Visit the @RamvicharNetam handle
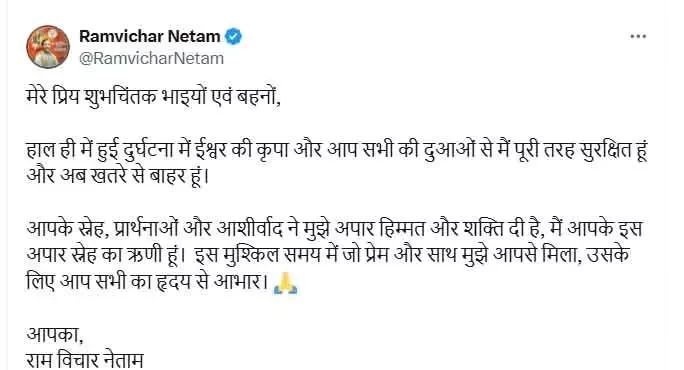Image resolution: width=684 pixels, height=370 pixels. (x=151, y=58)
